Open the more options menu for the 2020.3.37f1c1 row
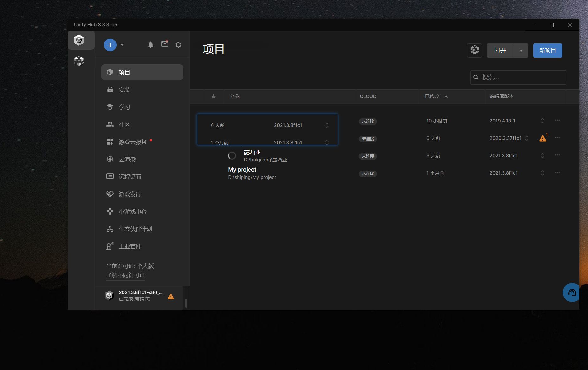Image resolution: width=588 pixels, height=370 pixels. [x=558, y=138]
